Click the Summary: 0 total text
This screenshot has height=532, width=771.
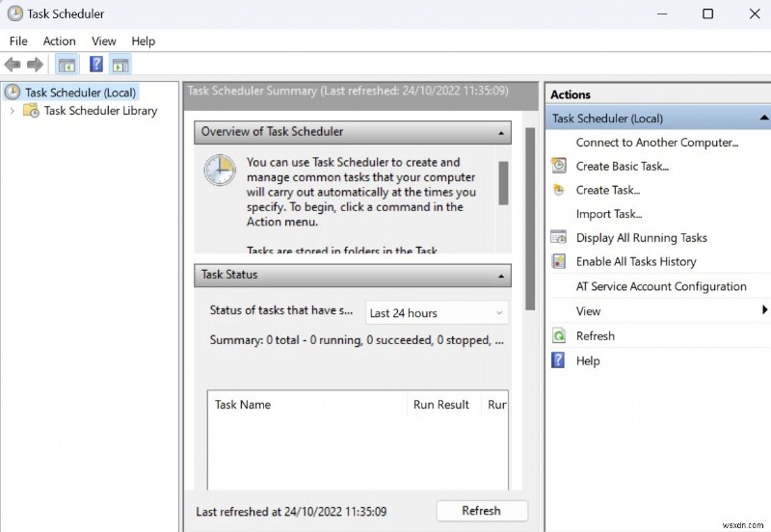click(356, 340)
